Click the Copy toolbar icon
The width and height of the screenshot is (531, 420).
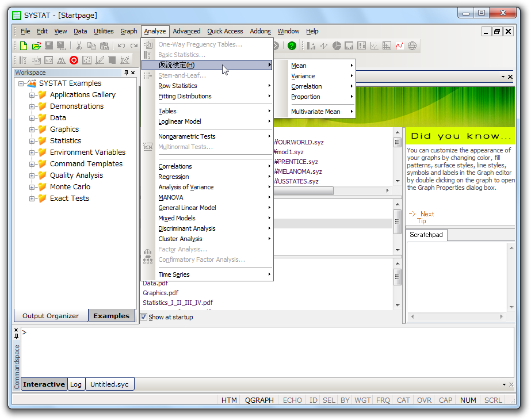click(91, 45)
